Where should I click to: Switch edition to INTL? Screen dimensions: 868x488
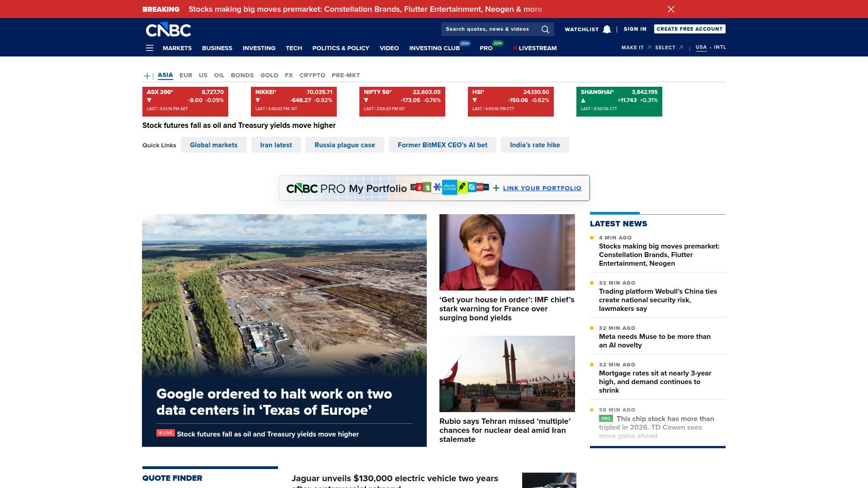[x=720, y=47]
